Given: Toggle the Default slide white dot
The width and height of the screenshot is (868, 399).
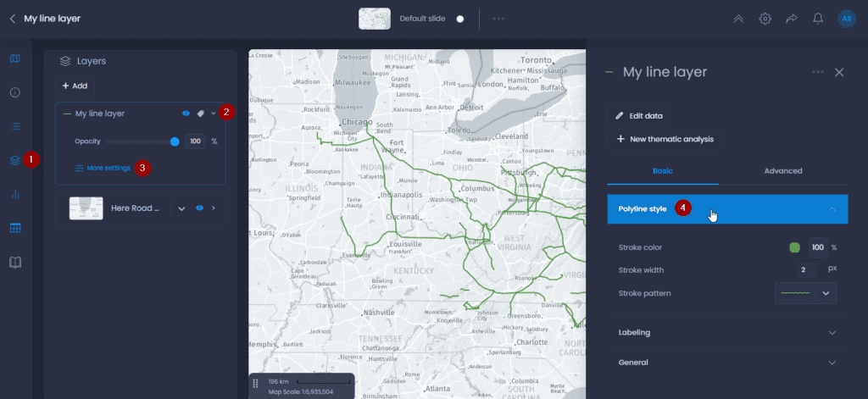Looking at the screenshot, I should (459, 19).
